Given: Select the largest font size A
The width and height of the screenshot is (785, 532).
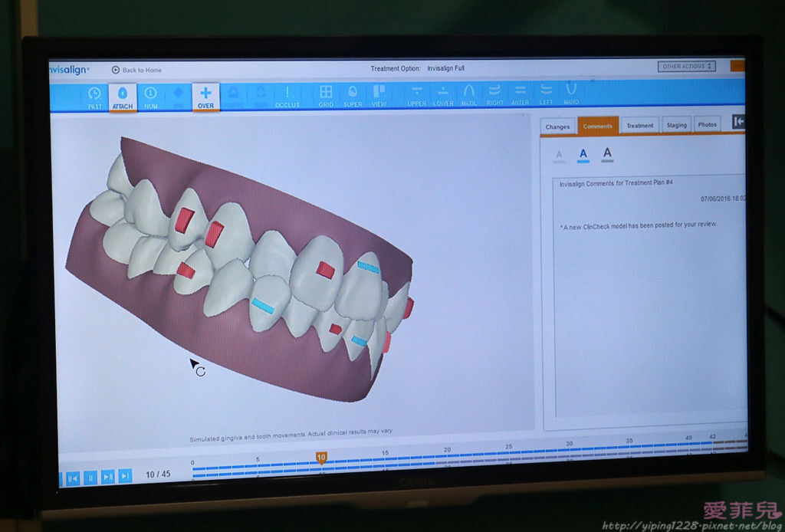Looking at the screenshot, I should coord(607,153).
